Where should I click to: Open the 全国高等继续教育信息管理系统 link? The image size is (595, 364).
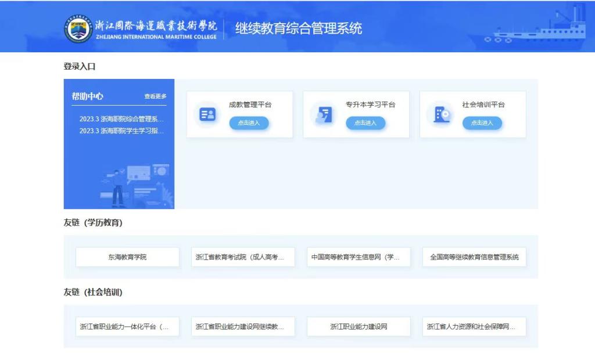(x=474, y=257)
